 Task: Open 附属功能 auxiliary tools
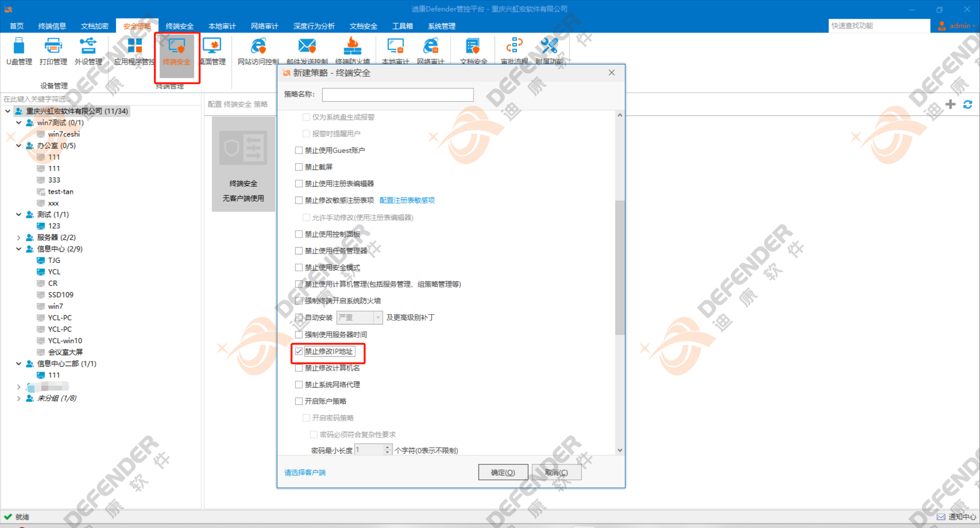[549, 52]
